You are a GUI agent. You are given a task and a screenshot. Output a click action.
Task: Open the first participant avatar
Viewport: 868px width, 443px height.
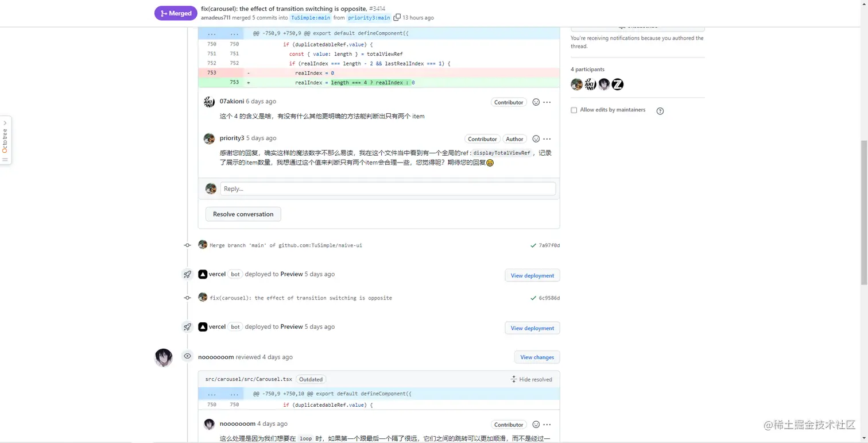click(x=577, y=84)
